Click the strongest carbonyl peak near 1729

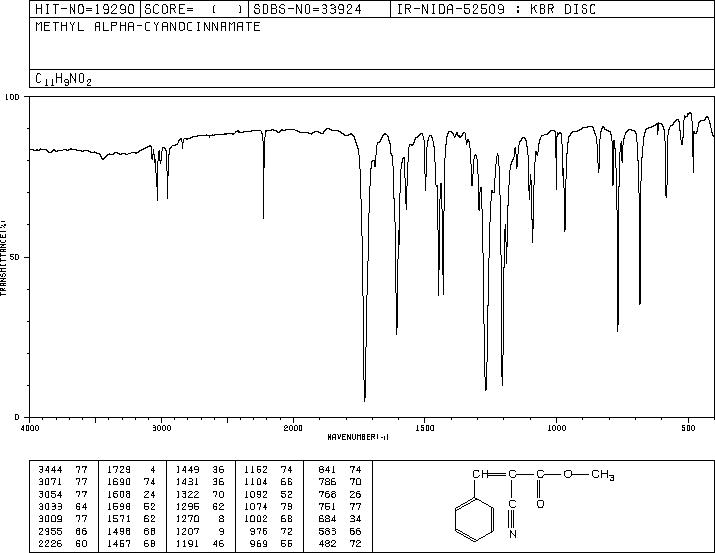coord(365,400)
